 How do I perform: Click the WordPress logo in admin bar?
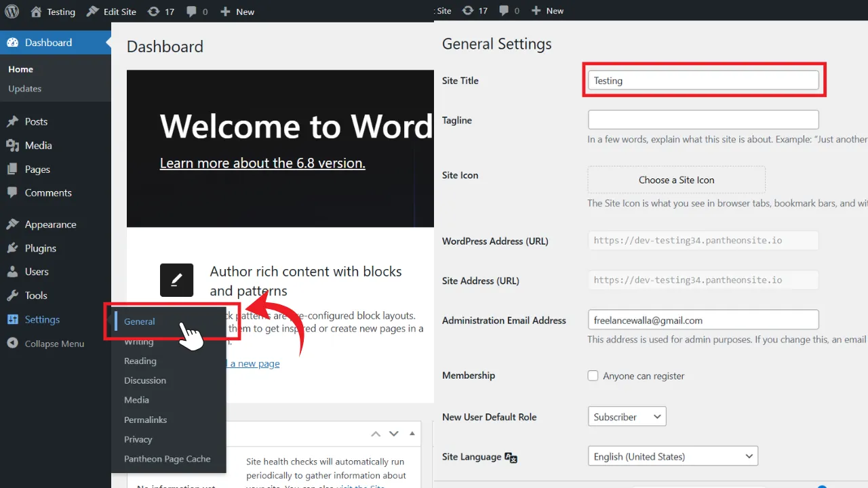coord(12,12)
